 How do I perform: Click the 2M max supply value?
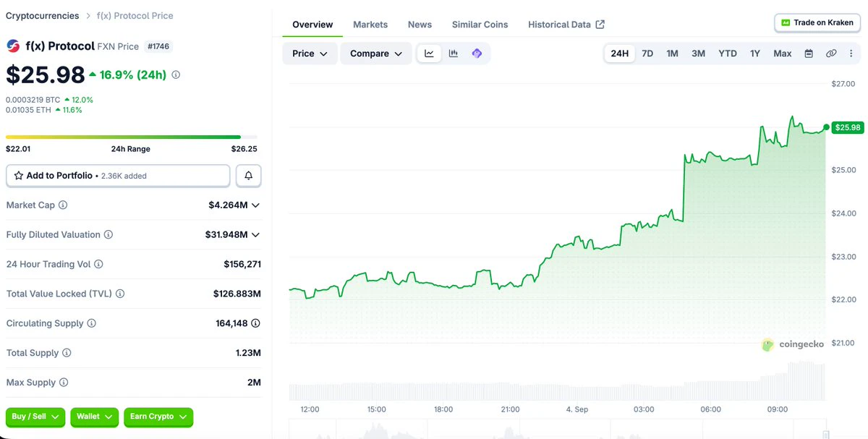[x=254, y=383]
